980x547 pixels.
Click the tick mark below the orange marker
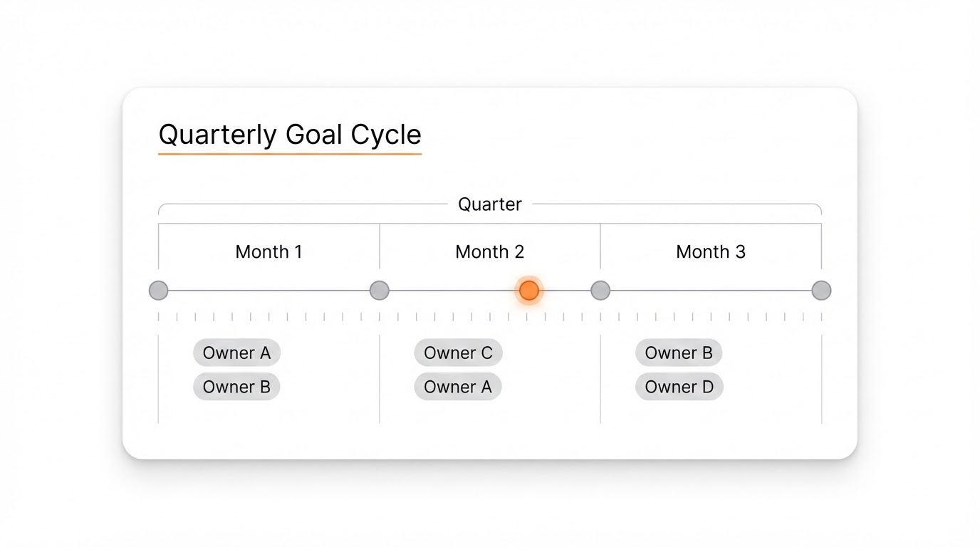click(527, 317)
